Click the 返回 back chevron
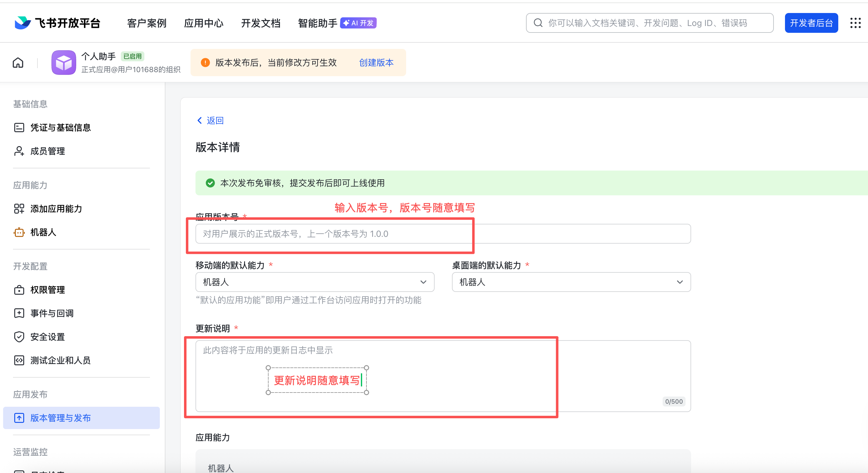The height and width of the screenshot is (473, 868). pyautogui.click(x=199, y=120)
